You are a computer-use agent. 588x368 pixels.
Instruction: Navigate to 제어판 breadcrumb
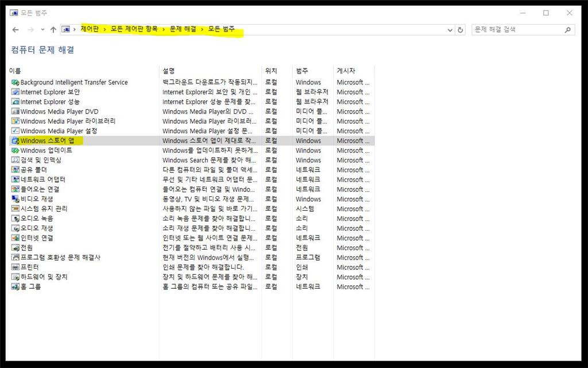[x=90, y=29]
